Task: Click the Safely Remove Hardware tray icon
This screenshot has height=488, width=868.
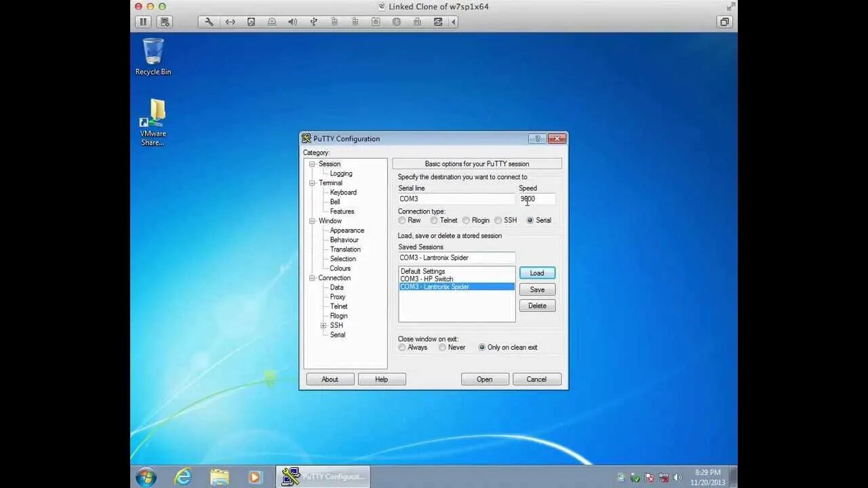Action: coord(620,477)
